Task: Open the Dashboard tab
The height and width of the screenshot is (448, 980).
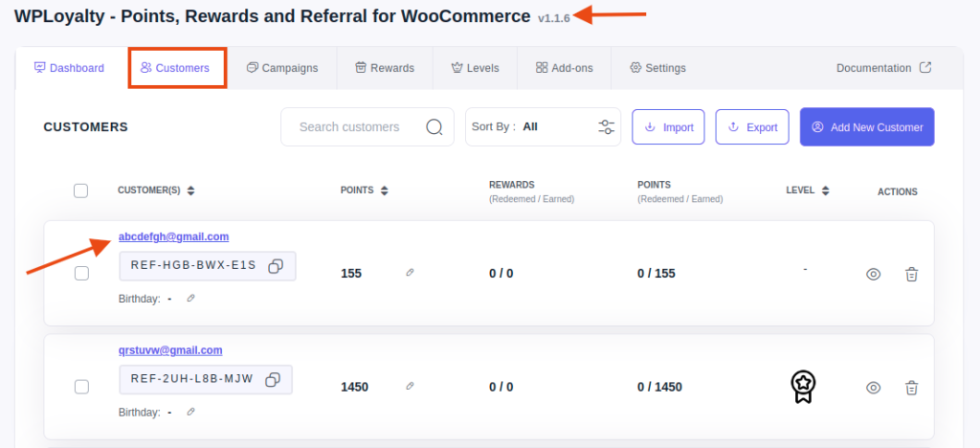Action: click(x=69, y=68)
